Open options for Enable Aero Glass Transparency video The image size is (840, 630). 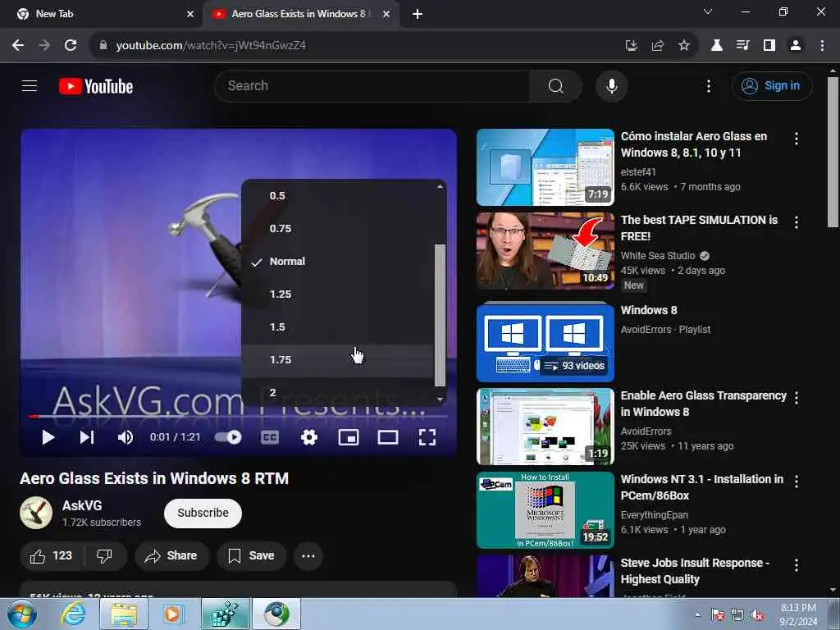pos(797,398)
